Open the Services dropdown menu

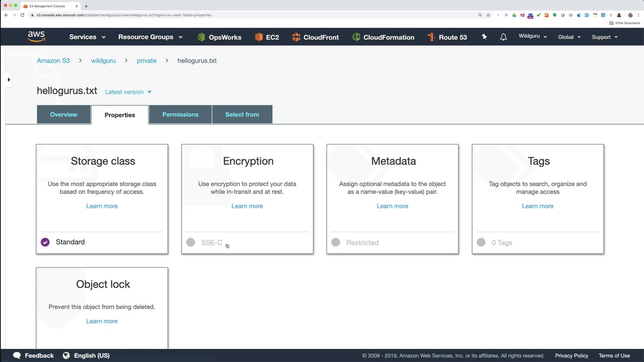(88, 37)
